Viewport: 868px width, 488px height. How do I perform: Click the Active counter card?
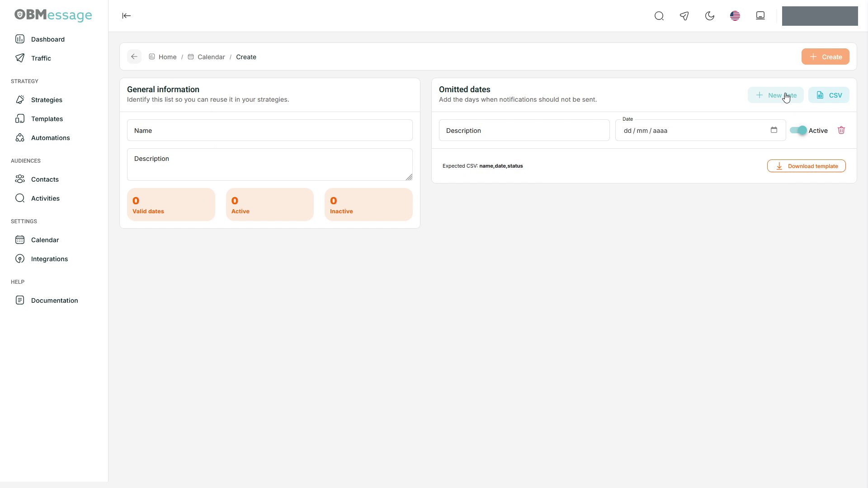pos(270,205)
